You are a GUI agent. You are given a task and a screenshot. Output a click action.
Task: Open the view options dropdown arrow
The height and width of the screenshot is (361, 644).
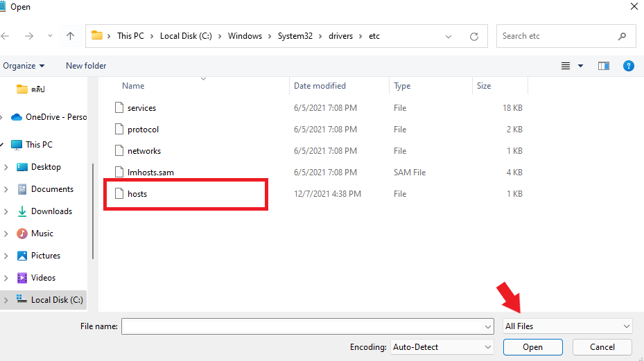(580, 66)
